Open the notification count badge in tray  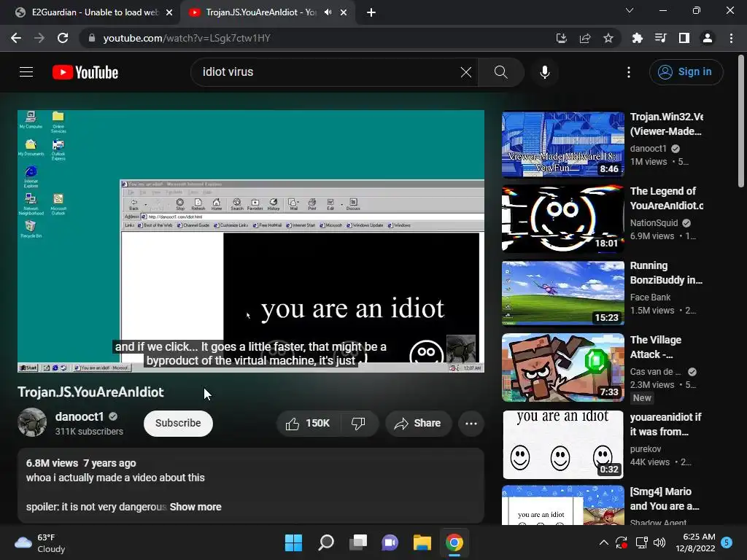click(x=727, y=542)
